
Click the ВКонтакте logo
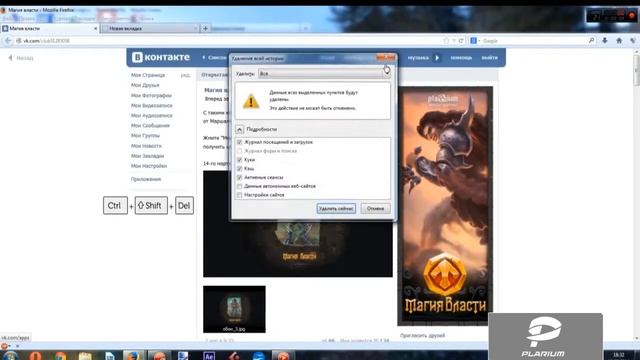coord(161,57)
